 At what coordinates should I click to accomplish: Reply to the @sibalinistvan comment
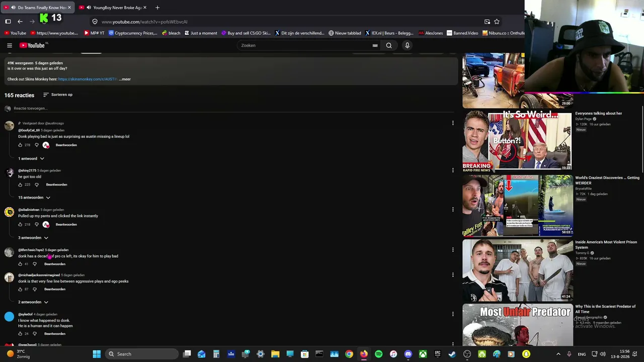[66, 224]
